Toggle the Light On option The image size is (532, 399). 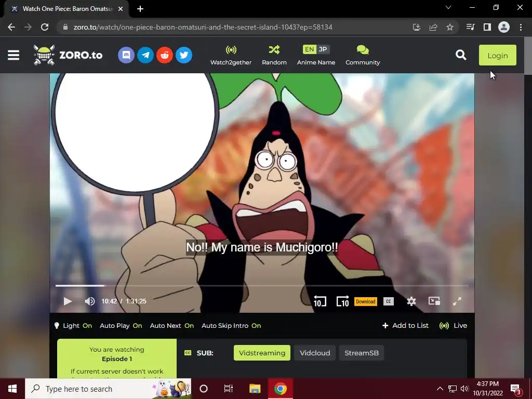(x=73, y=326)
